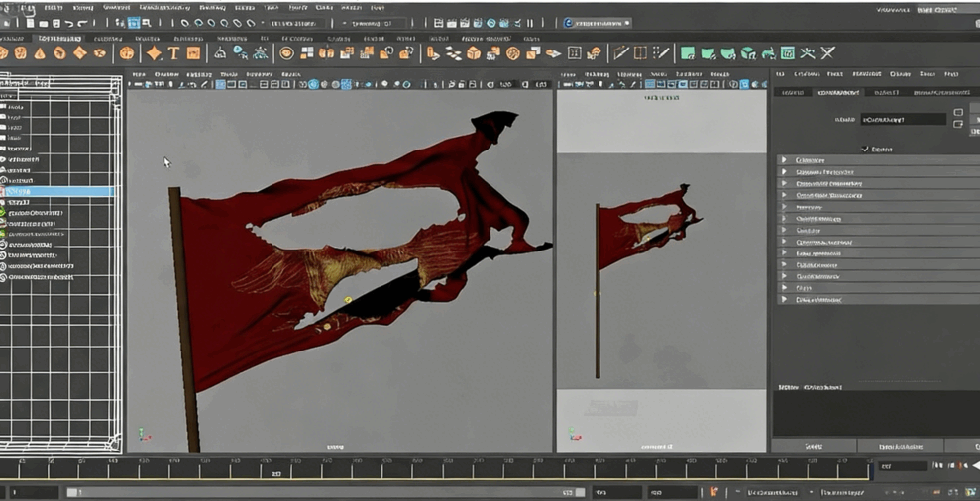
Task: Expand the second collapsed Attribute Editor section
Action: pos(784,172)
